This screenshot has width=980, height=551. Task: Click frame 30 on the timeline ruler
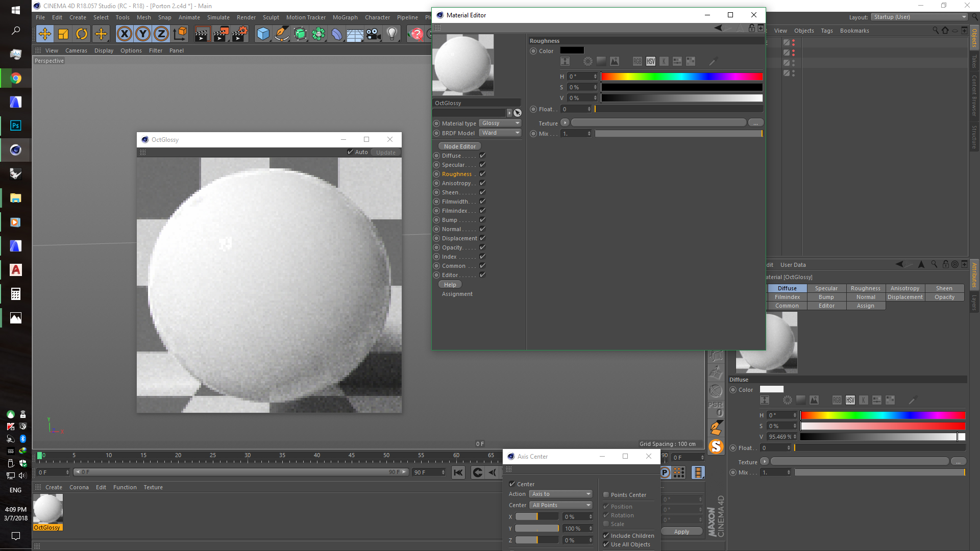(248, 456)
